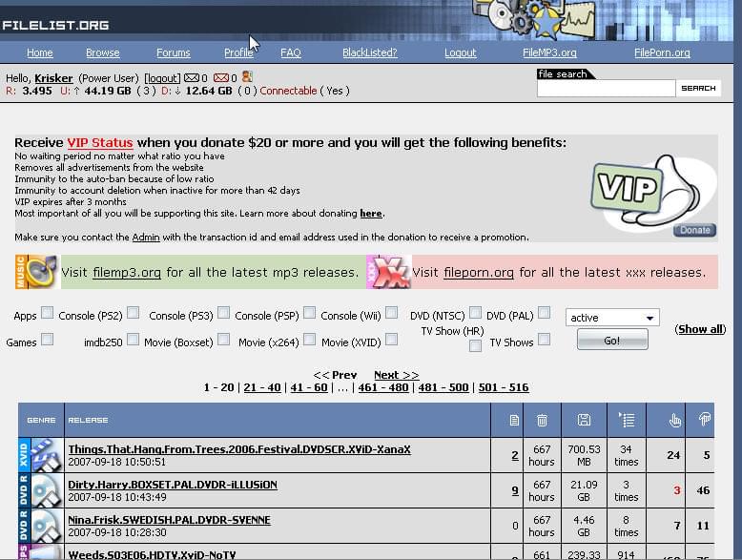Open Nina.Frisk.SWEDISH.PAL.DVDR-SVENNE link
The image size is (742, 560).
(x=170, y=520)
